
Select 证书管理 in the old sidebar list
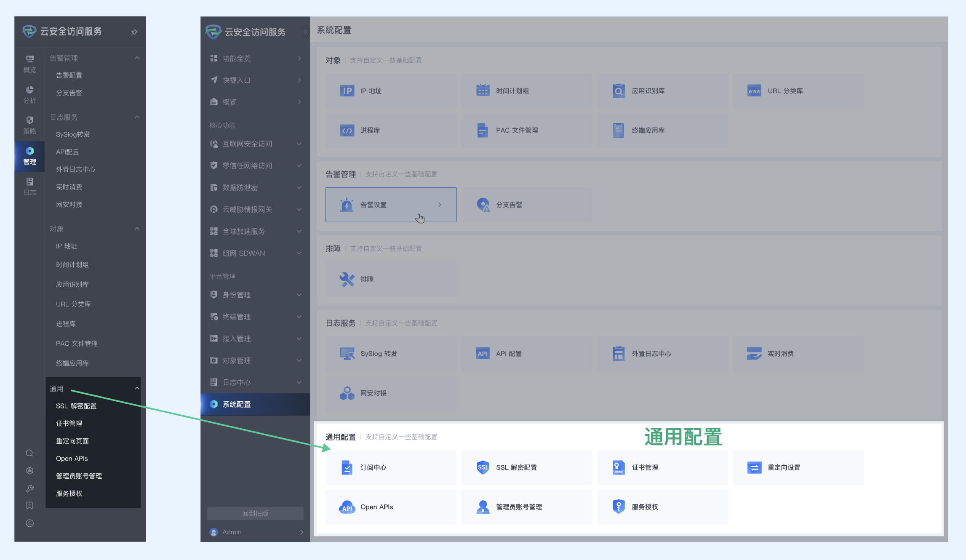point(69,423)
